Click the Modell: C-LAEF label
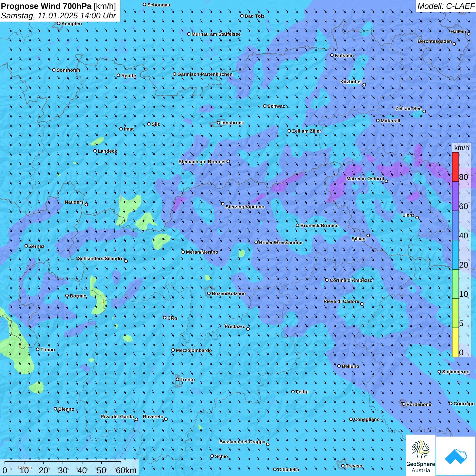 click(446, 6)
